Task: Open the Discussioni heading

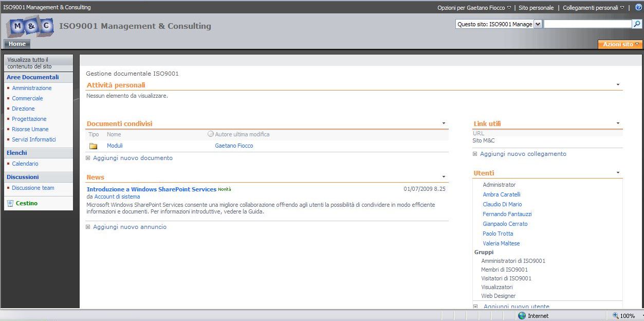Action: [23, 177]
